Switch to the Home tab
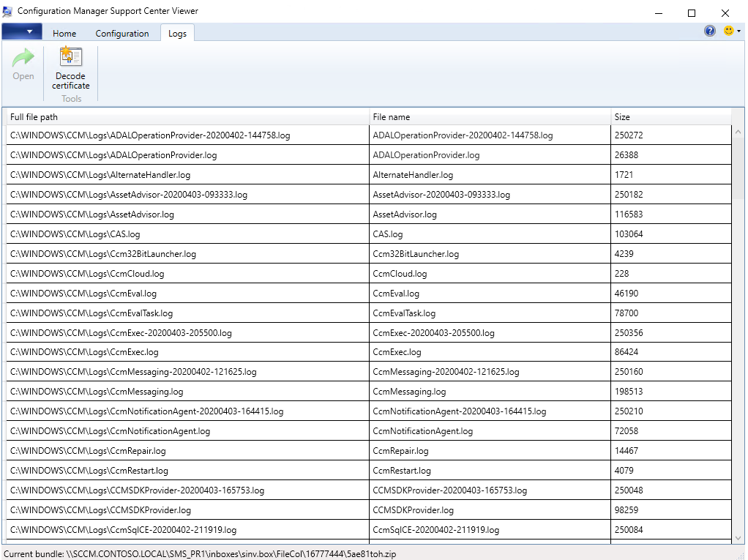The image size is (748, 560). (x=64, y=34)
